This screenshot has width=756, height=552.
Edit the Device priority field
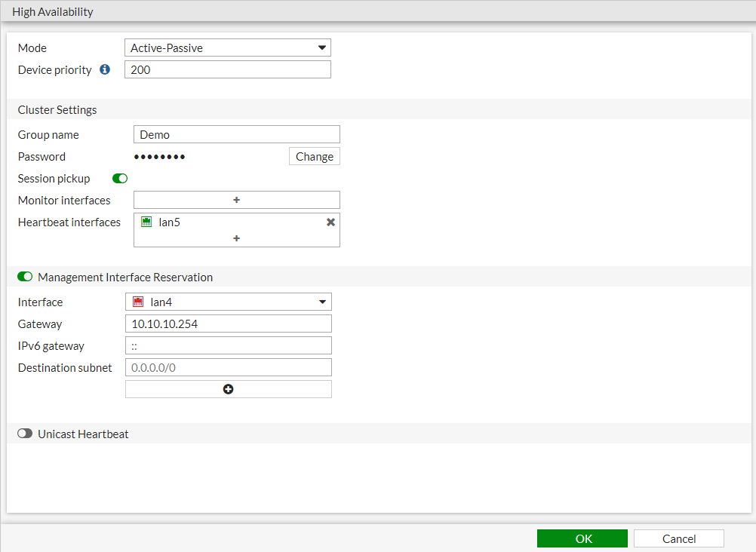click(228, 69)
